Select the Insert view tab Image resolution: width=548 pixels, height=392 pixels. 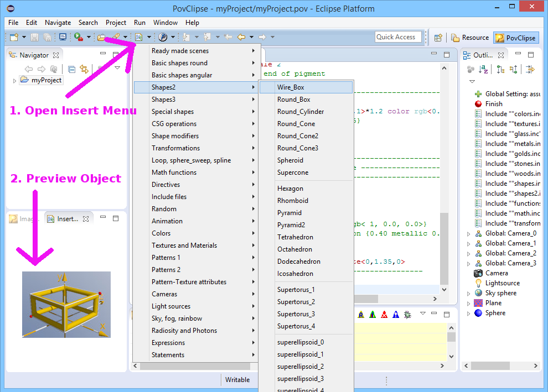coord(68,219)
